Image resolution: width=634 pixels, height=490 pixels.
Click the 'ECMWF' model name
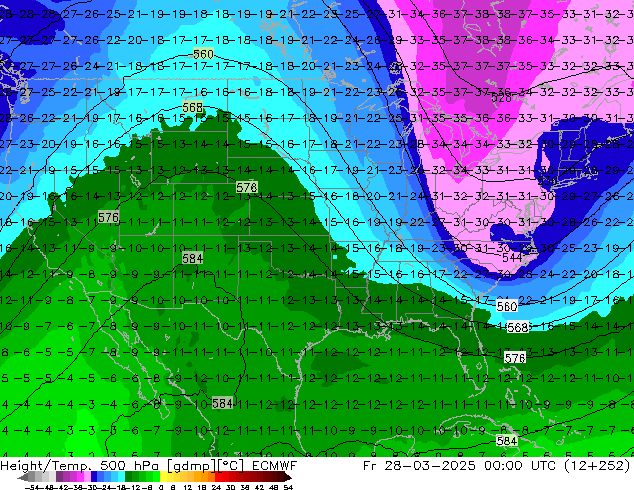point(274,466)
